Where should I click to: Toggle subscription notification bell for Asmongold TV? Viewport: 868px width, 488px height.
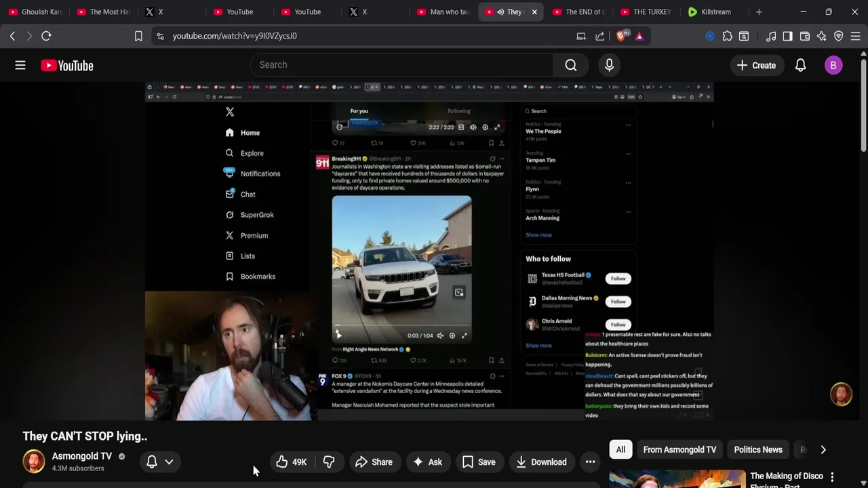pos(152,462)
